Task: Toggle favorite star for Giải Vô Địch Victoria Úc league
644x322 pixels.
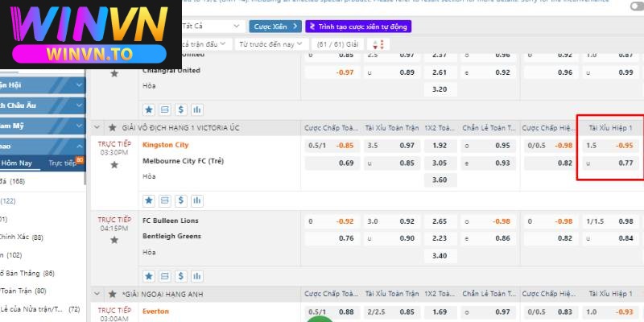Action: click(x=112, y=127)
